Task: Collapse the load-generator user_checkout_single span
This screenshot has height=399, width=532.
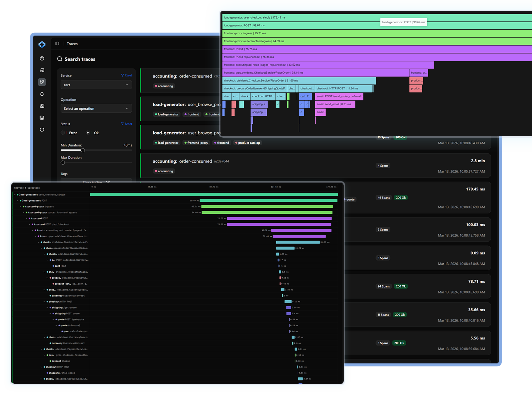Action: [14, 195]
